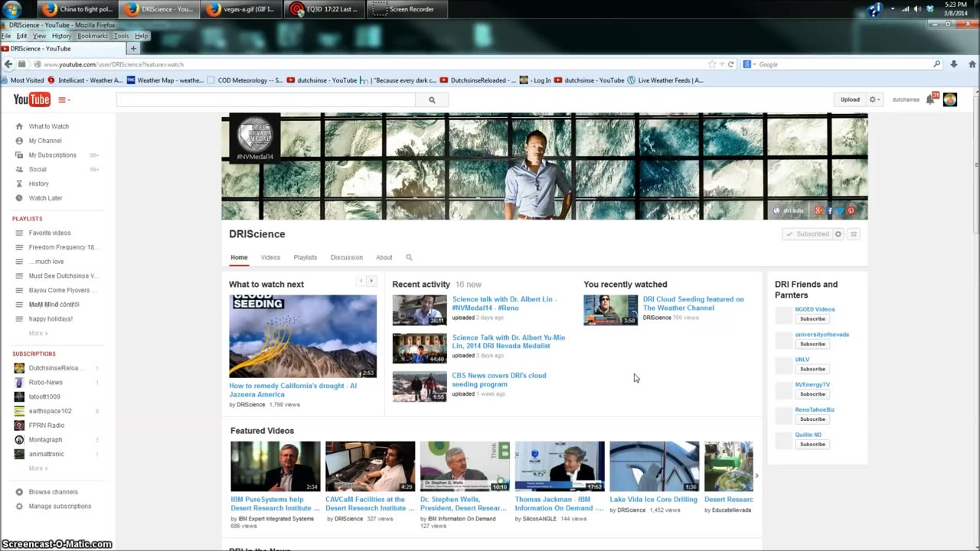
Task: Open Manage subscriptions gear link
Action: [x=60, y=507]
